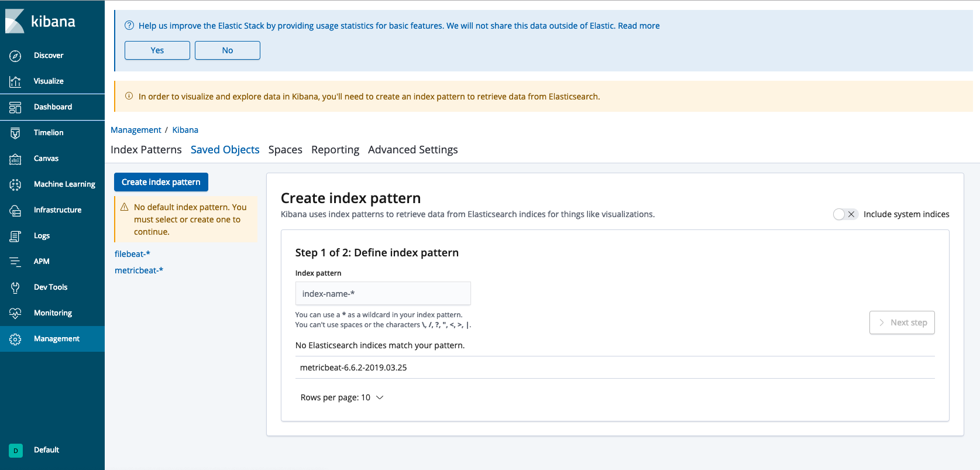The height and width of the screenshot is (470, 980).
Task: Open Timelion via its shield icon
Action: click(15, 133)
